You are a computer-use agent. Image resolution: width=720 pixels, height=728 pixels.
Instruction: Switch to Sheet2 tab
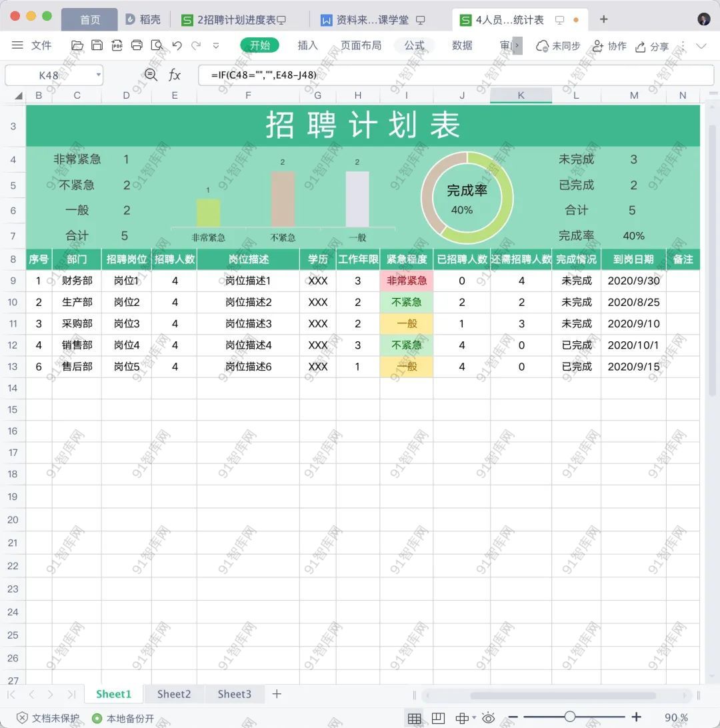174,694
